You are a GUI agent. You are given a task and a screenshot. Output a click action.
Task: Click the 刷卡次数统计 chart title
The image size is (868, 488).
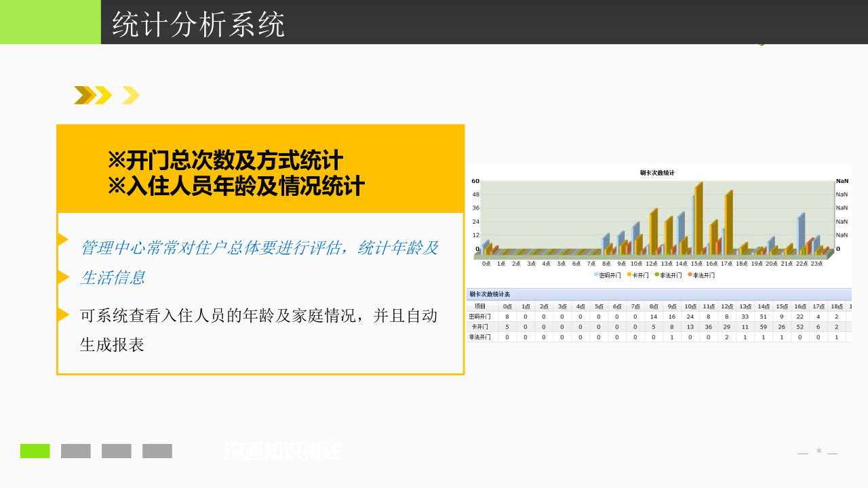pos(657,173)
